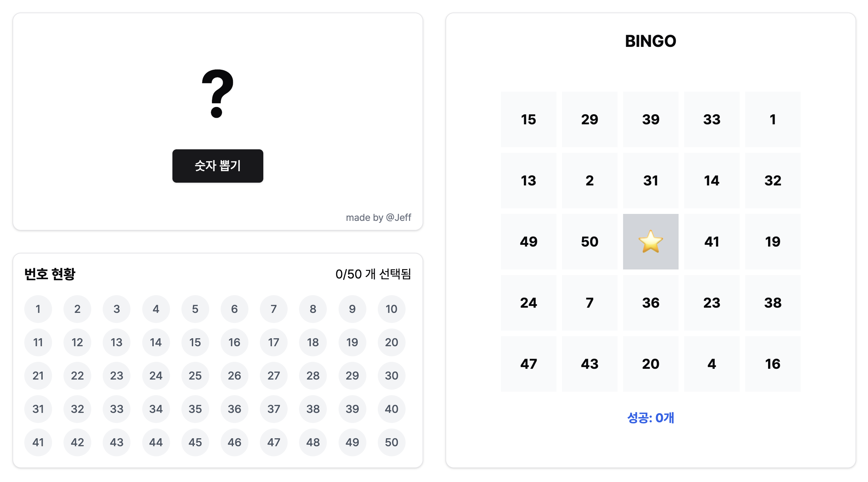The height and width of the screenshot is (482, 868).
Task: Click the 0/50 개 선택됨 counter text
Action: [x=373, y=274]
